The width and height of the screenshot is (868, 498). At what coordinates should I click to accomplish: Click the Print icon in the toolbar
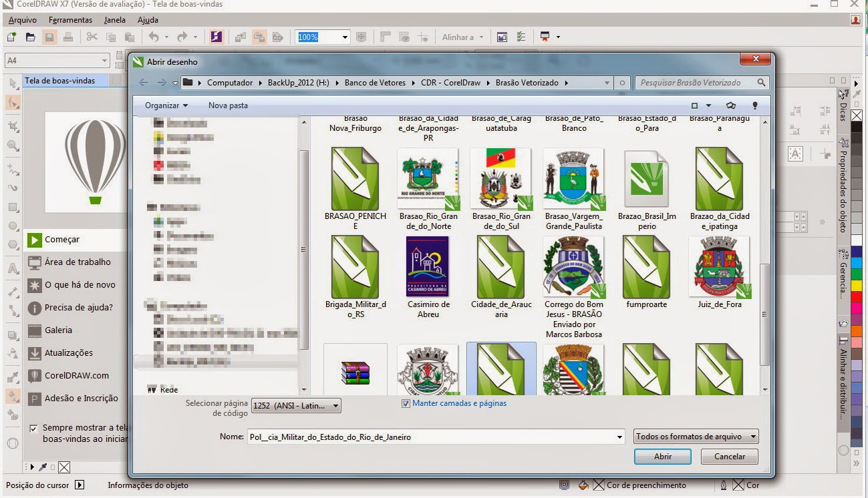67,37
